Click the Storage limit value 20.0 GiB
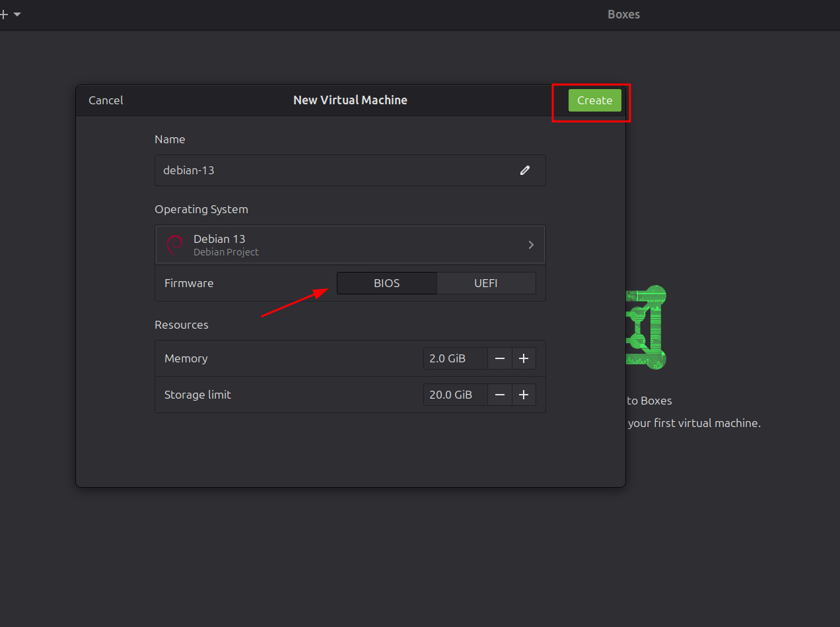 456,395
